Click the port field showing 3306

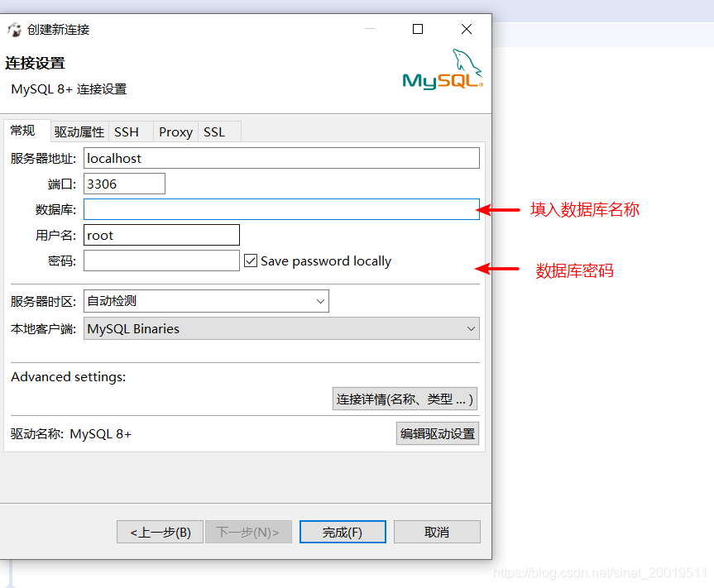point(124,184)
